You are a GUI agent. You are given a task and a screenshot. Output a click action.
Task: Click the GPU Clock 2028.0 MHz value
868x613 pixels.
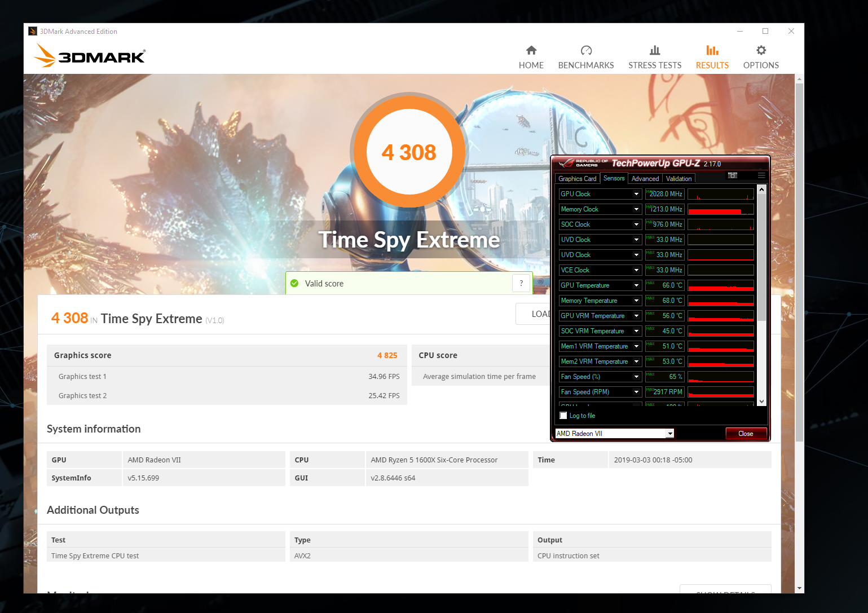click(665, 194)
